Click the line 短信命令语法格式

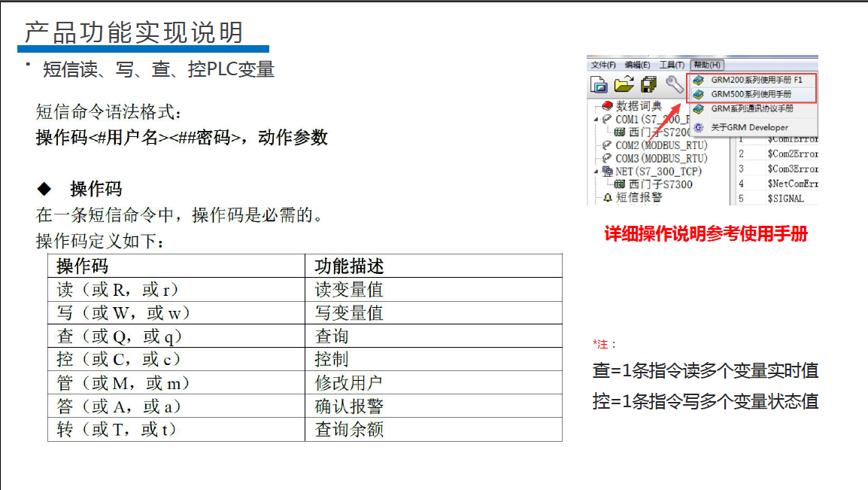pos(108,112)
